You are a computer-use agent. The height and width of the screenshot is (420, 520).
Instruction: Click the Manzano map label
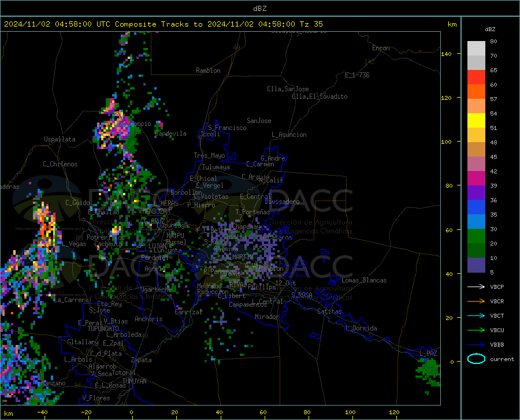(54, 383)
